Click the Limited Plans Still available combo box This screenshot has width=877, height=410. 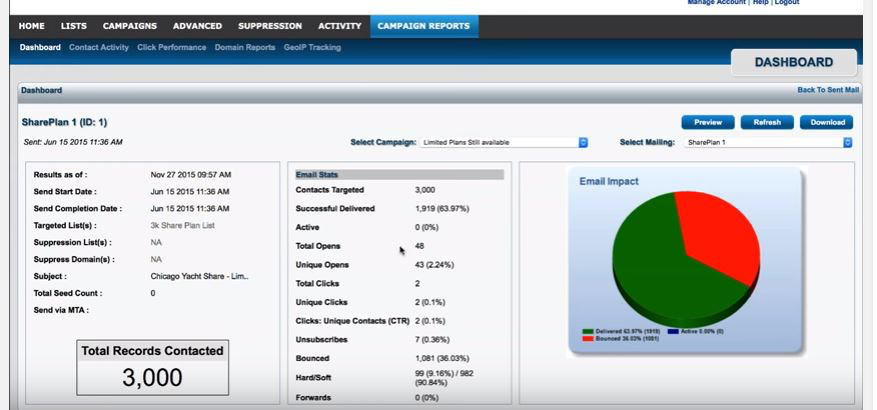(x=503, y=143)
